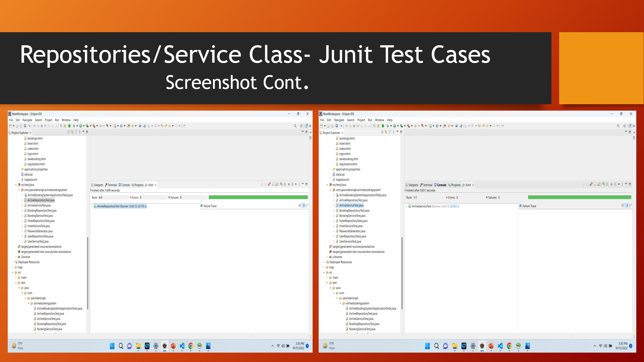
Task: Select BookingRepositoryTest.java under src/test/java in right explorer
Action: pyautogui.click(x=354, y=211)
